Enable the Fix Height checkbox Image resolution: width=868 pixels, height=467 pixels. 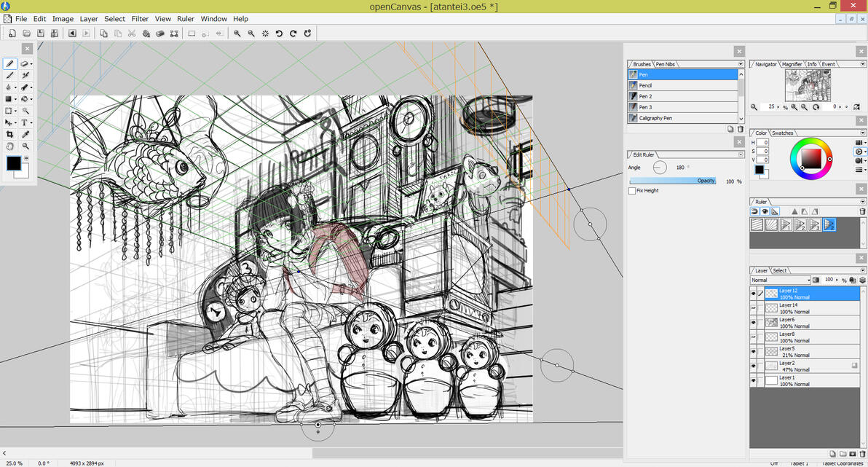pos(632,191)
